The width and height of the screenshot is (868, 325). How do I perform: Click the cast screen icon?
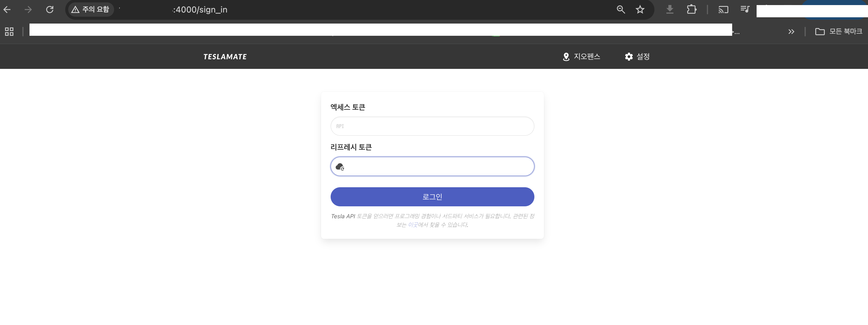[723, 10]
